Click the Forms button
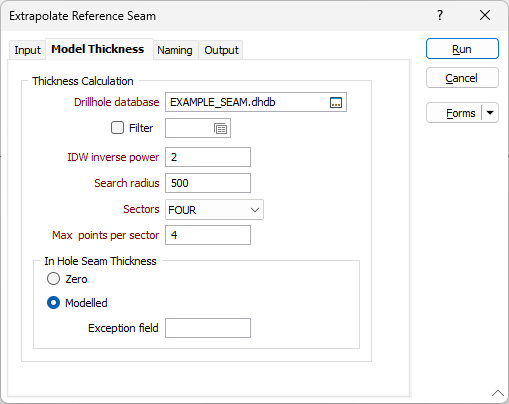The height and width of the screenshot is (404, 509). pos(454,113)
